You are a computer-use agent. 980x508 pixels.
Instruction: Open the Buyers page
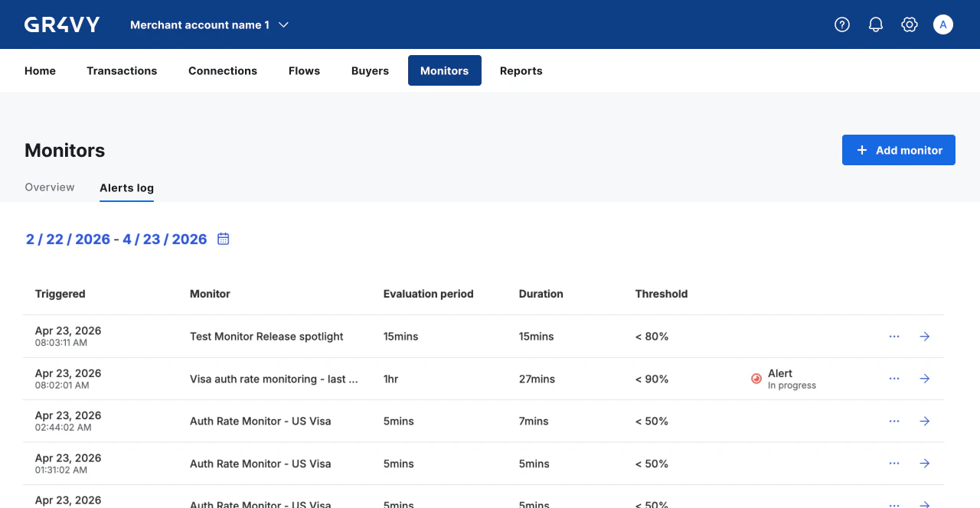point(370,70)
